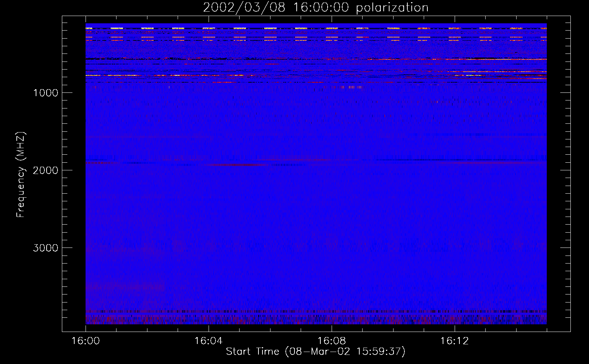Select the 16:08 time tick label
Screen dimensions: 589x364
click(331, 341)
